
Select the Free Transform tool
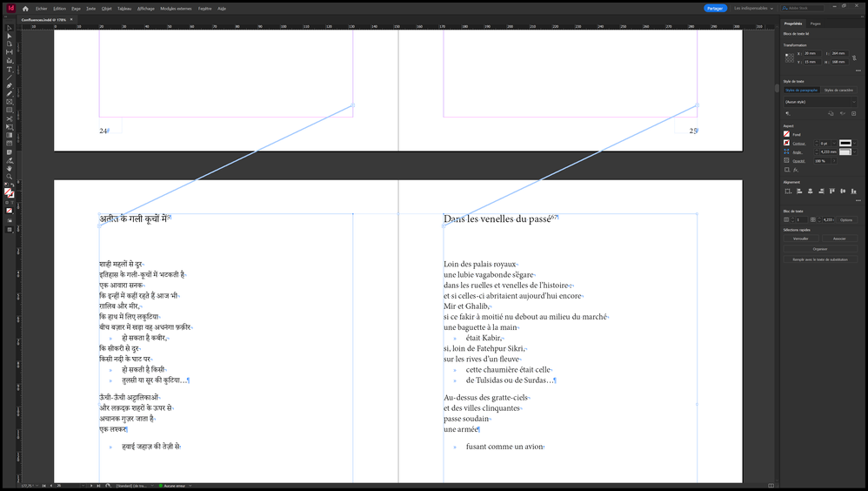point(10,127)
